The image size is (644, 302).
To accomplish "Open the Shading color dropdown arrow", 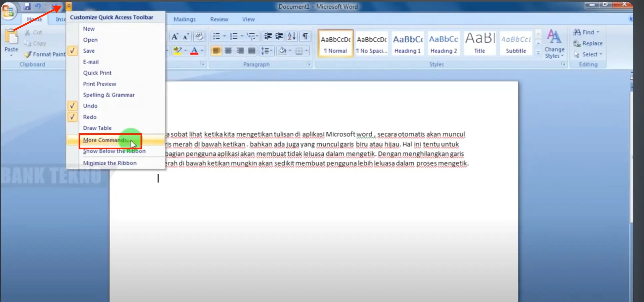I will pyautogui.click(x=290, y=51).
